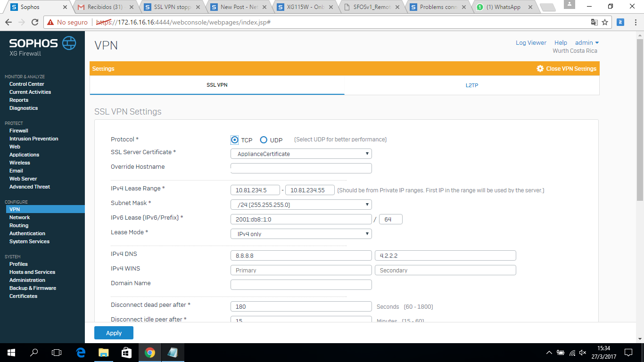Screen dimensions: 644x362
Task: Open the Windows Store taskbar icon
Action: 126,352
